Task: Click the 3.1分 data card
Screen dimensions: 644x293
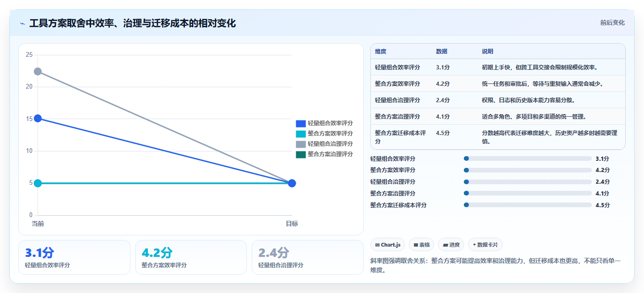Action: tap(74, 257)
